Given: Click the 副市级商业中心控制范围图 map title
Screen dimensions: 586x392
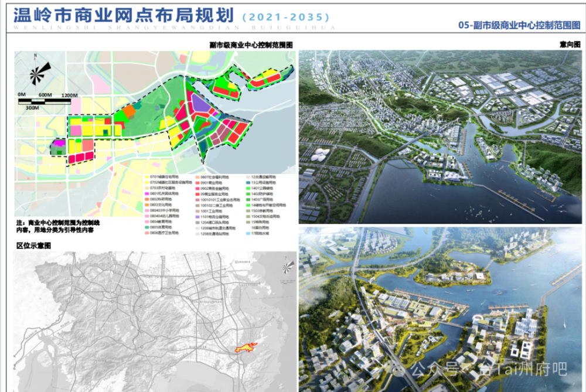Looking at the screenshot, I should coord(253,43).
